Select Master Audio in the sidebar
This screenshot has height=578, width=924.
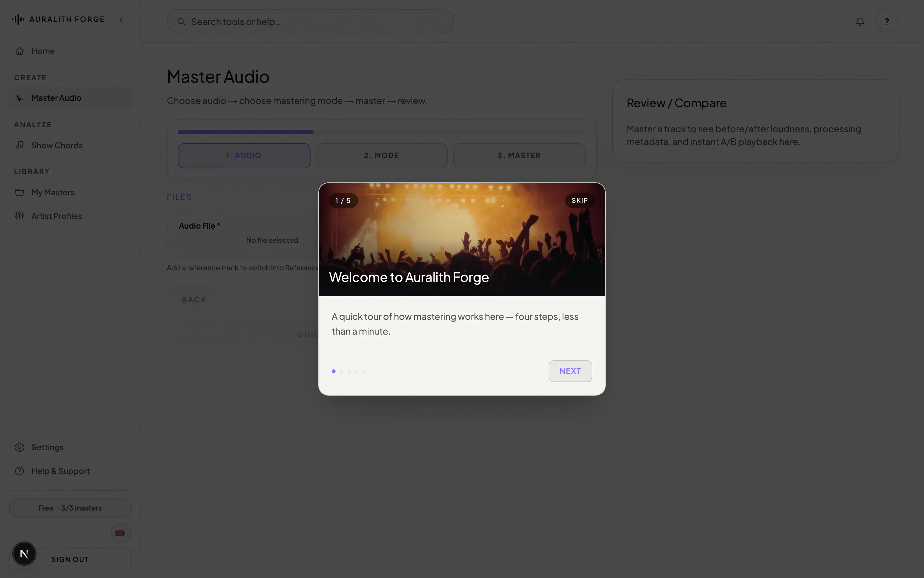(x=70, y=98)
